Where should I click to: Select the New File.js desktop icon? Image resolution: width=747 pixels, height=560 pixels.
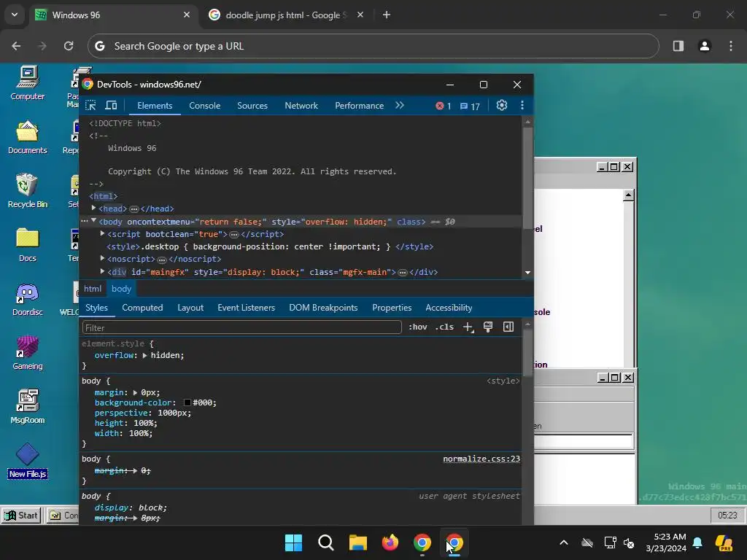tap(28, 461)
